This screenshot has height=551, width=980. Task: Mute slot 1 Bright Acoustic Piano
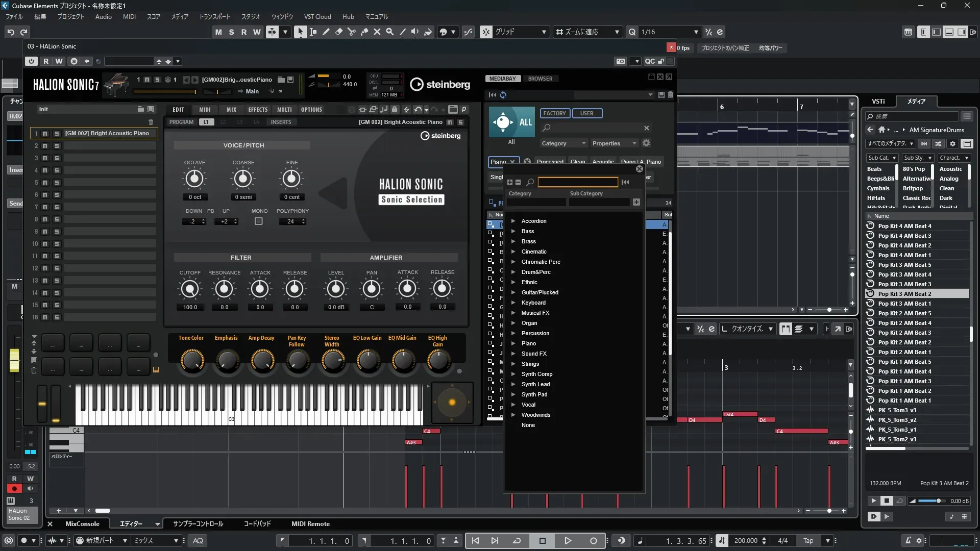(45, 133)
